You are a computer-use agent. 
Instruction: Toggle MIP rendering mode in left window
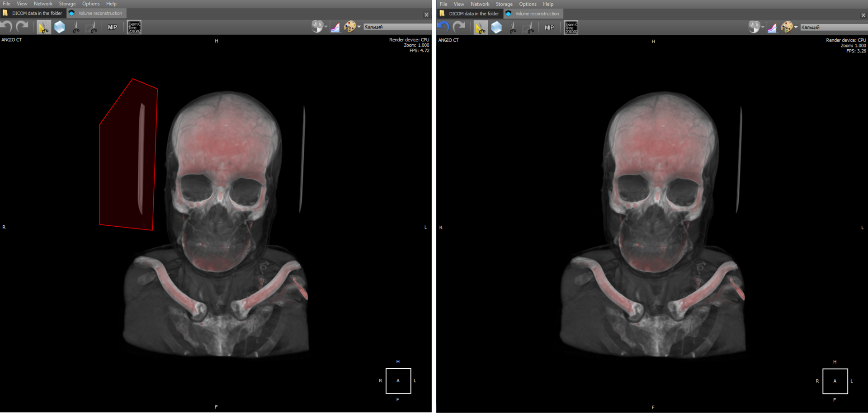(x=113, y=28)
